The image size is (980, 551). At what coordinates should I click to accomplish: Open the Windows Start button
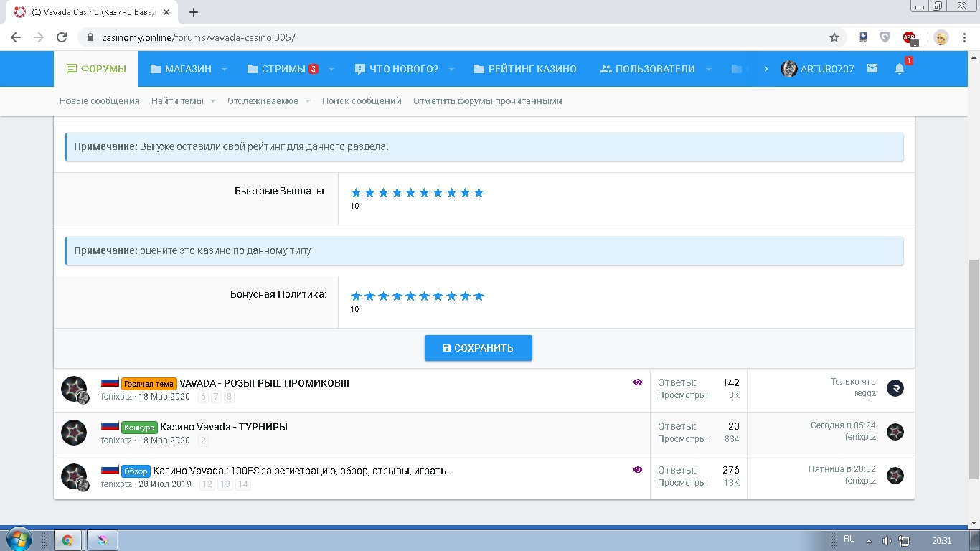(x=17, y=540)
